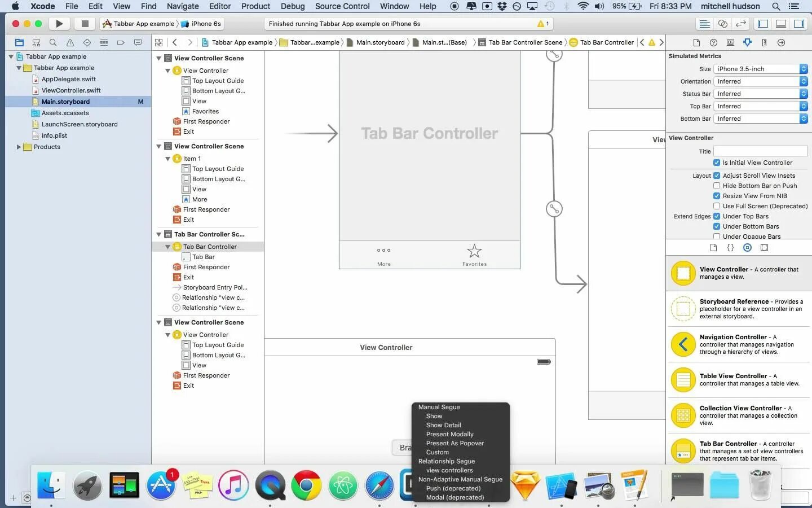Open Safari from the Dock
The width and height of the screenshot is (812, 508).
click(379, 485)
